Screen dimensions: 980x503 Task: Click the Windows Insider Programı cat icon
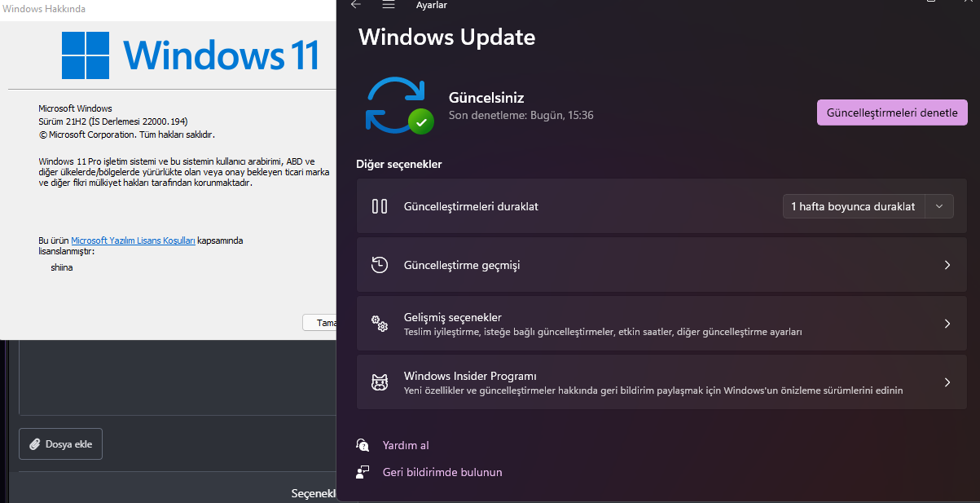(x=380, y=382)
